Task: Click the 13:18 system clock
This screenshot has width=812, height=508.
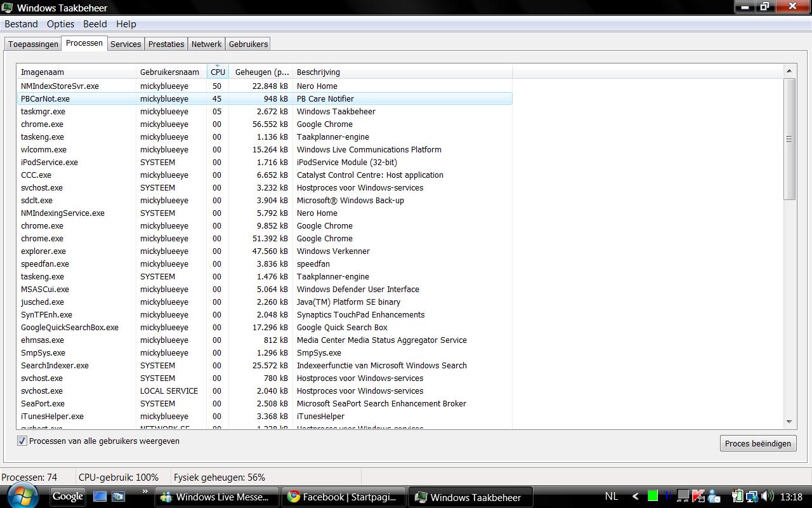Action: click(x=791, y=497)
